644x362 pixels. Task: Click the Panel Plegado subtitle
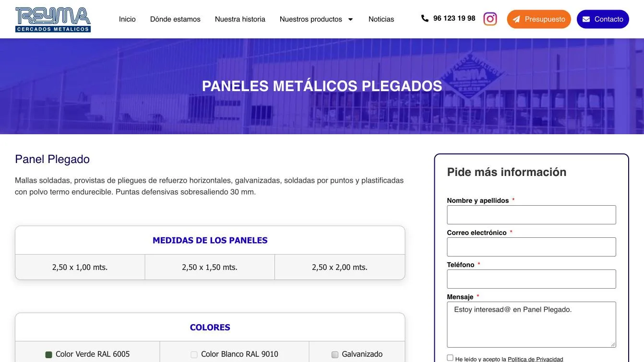pos(52,159)
